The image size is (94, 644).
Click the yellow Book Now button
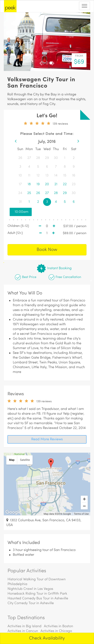(x=47, y=250)
